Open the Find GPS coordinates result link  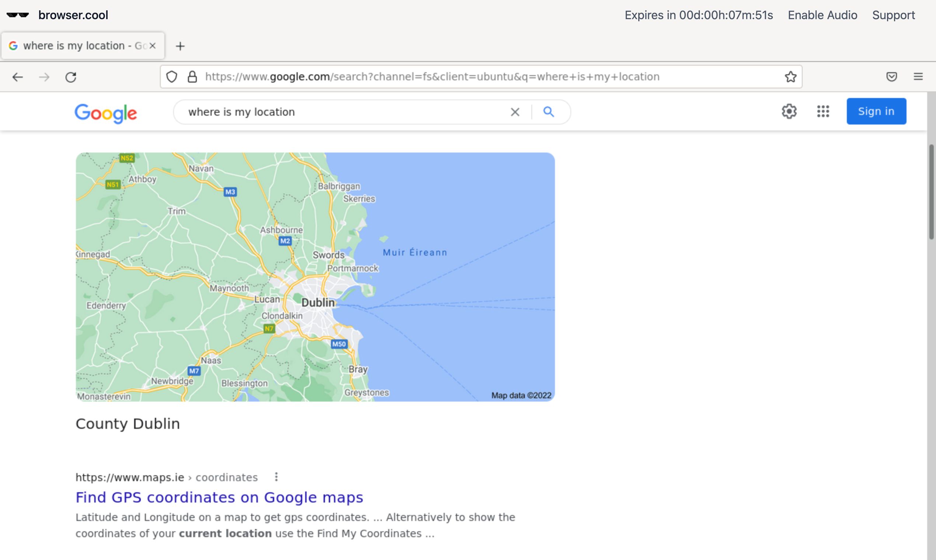coord(219,497)
